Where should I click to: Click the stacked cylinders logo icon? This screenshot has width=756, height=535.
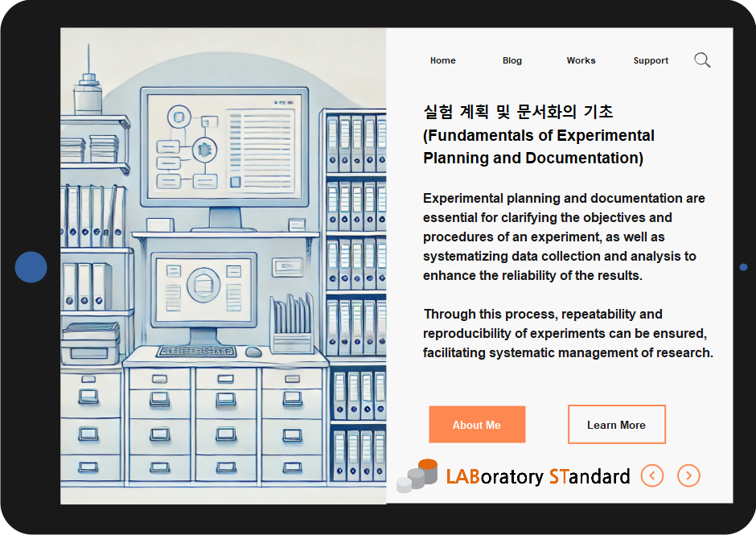(417, 476)
